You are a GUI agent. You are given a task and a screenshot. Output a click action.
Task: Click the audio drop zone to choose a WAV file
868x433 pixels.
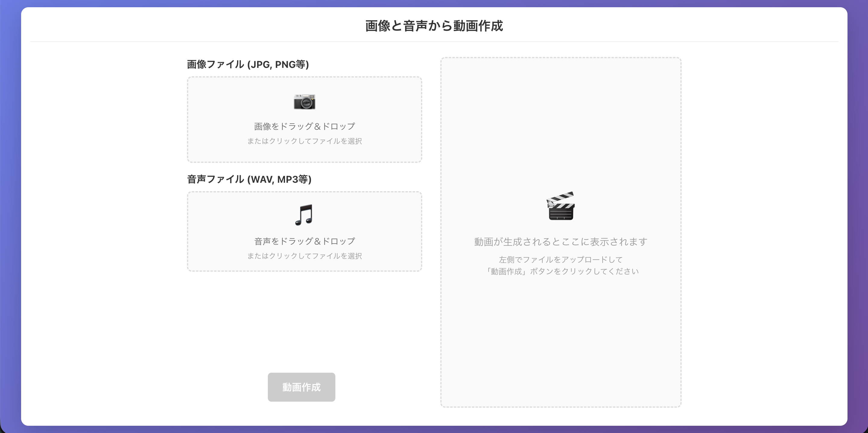click(x=304, y=232)
